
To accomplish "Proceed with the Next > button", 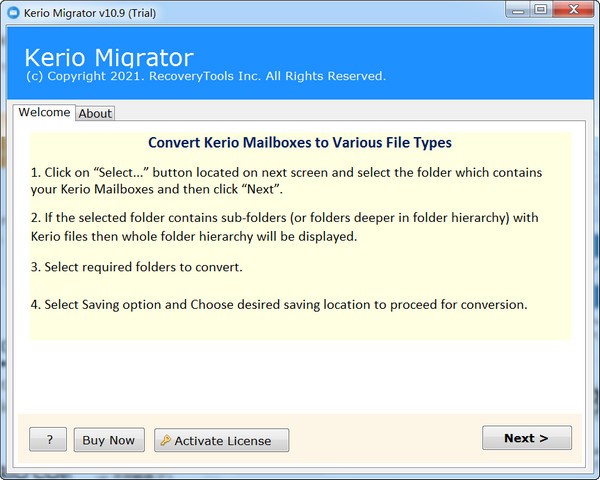I will coord(526,438).
